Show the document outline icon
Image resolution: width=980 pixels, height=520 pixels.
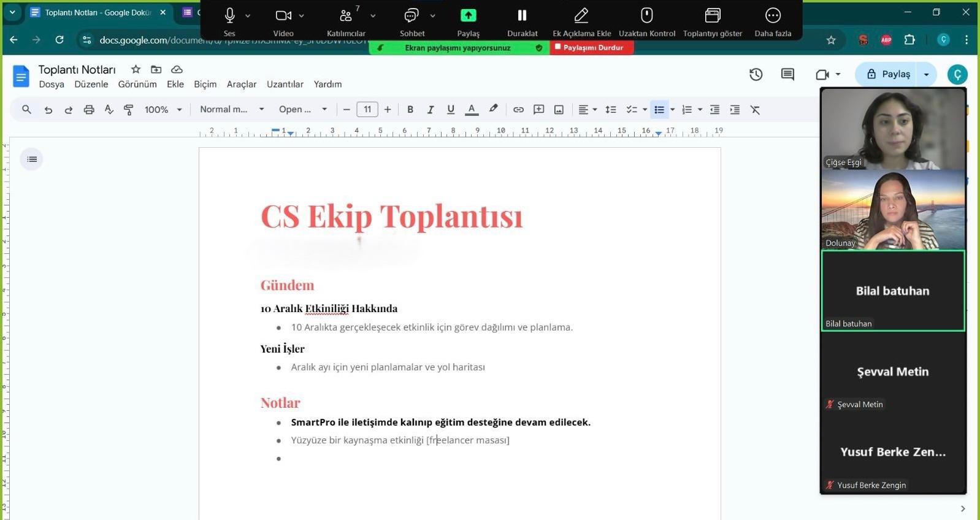[32, 159]
